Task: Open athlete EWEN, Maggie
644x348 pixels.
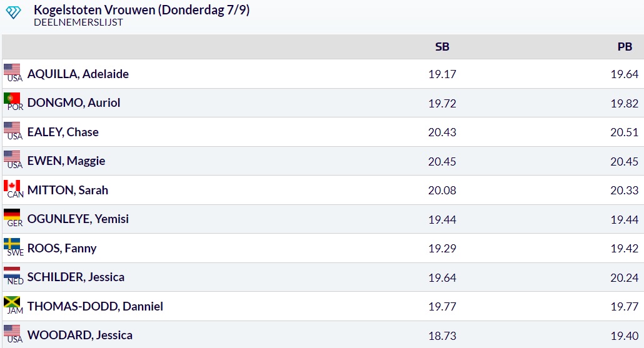Action: [66, 161]
